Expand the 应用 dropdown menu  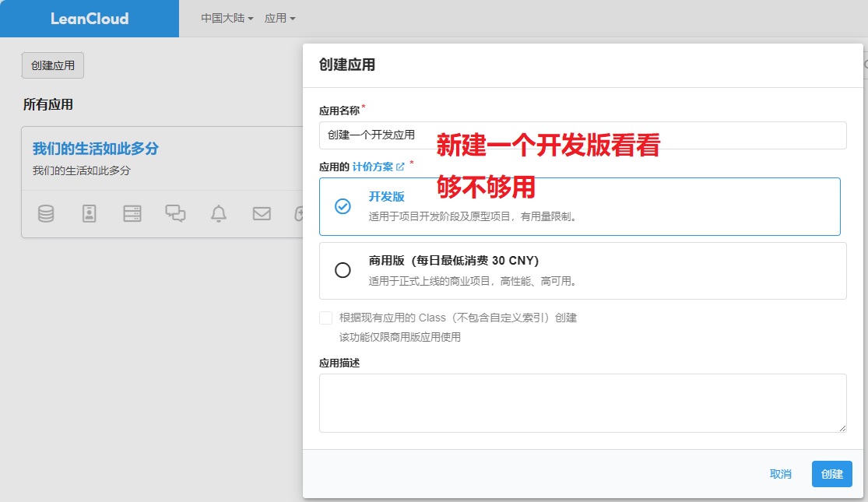[x=279, y=19]
